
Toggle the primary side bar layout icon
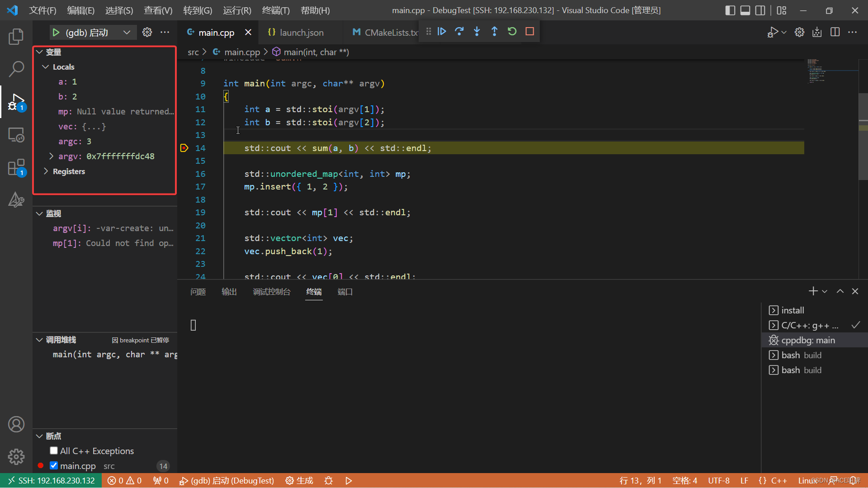click(x=730, y=10)
